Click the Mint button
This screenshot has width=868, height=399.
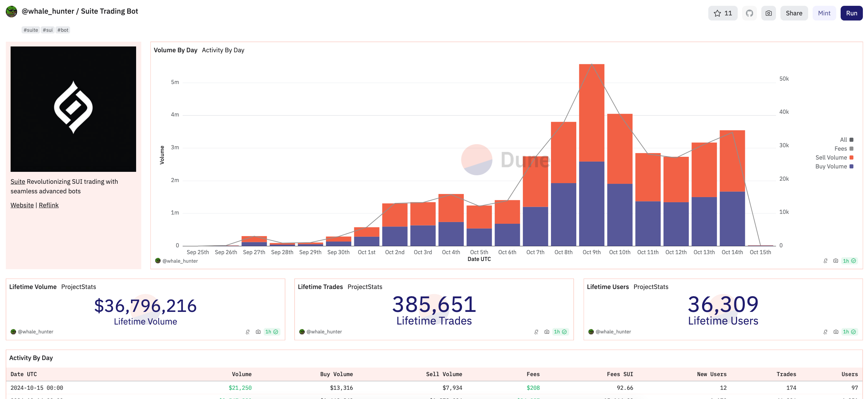pyautogui.click(x=824, y=13)
